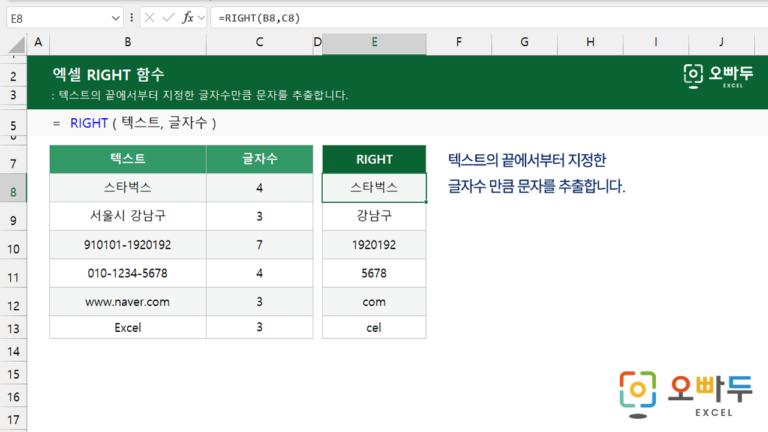Screen dimensions: 768x432
Task: Click the Insert Function fx icon
Action: click(x=188, y=18)
